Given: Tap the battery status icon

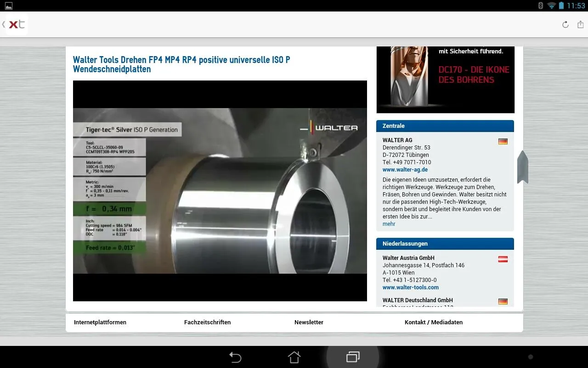Looking at the screenshot, I should tap(561, 6).
